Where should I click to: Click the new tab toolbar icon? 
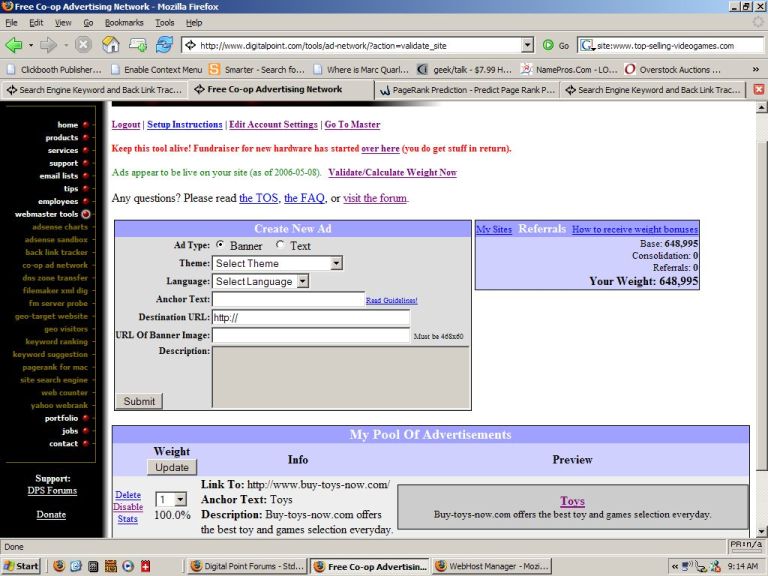[138, 45]
